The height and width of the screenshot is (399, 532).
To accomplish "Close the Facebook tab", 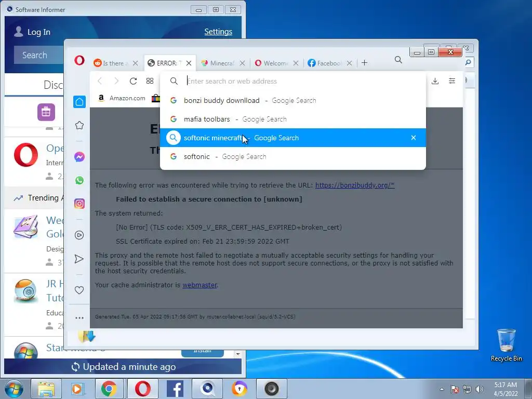I will pos(350,63).
